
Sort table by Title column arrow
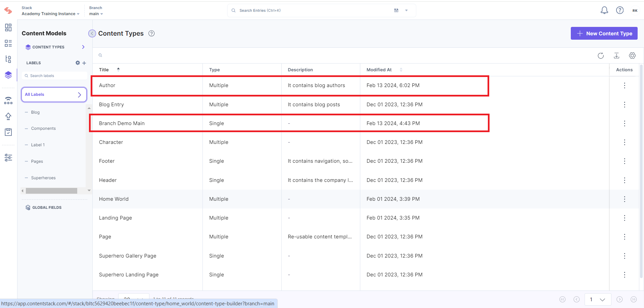pyautogui.click(x=118, y=69)
